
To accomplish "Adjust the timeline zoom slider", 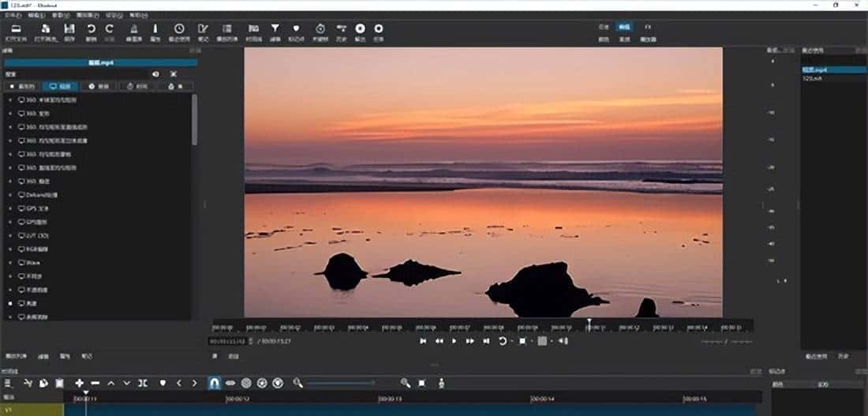I will coord(339,383).
